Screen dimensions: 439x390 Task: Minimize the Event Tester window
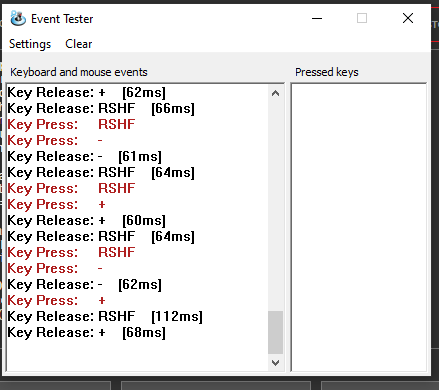point(317,18)
